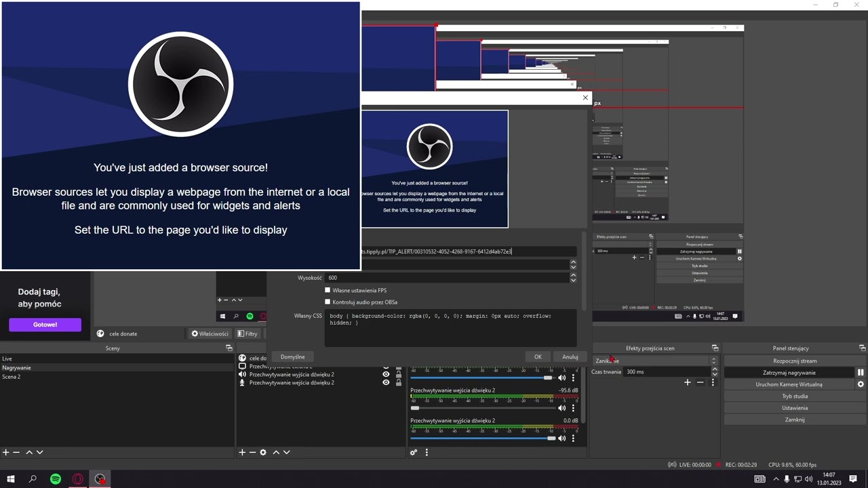
Task: Enable Kontroluj audio przez OBSa checkbox
Action: tap(328, 302)
